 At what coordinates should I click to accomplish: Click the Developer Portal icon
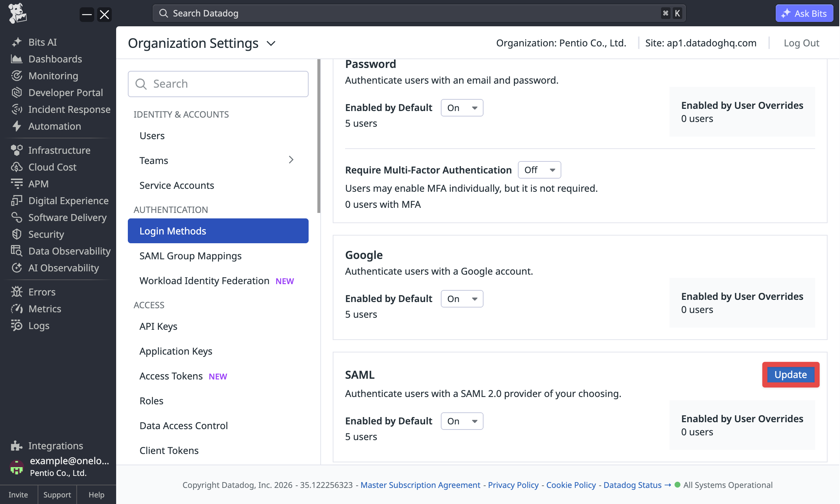pyautogui.click(x=17, y=93)
